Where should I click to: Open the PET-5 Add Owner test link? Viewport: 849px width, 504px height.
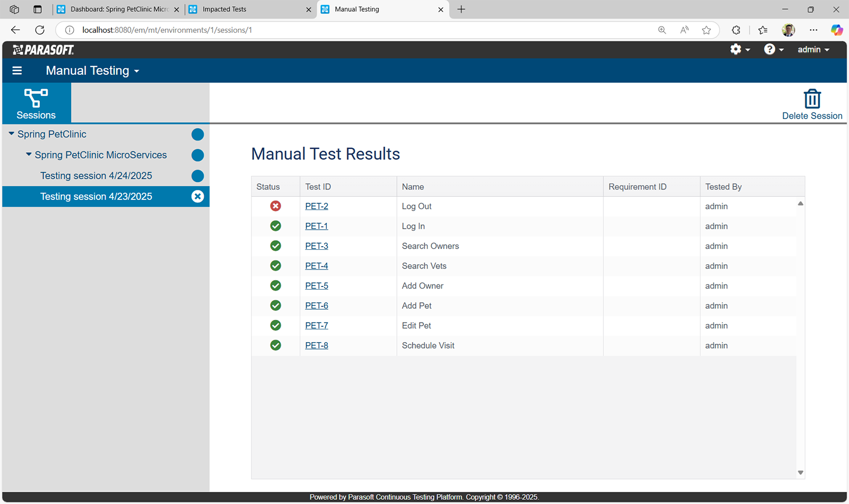point(316,285)
